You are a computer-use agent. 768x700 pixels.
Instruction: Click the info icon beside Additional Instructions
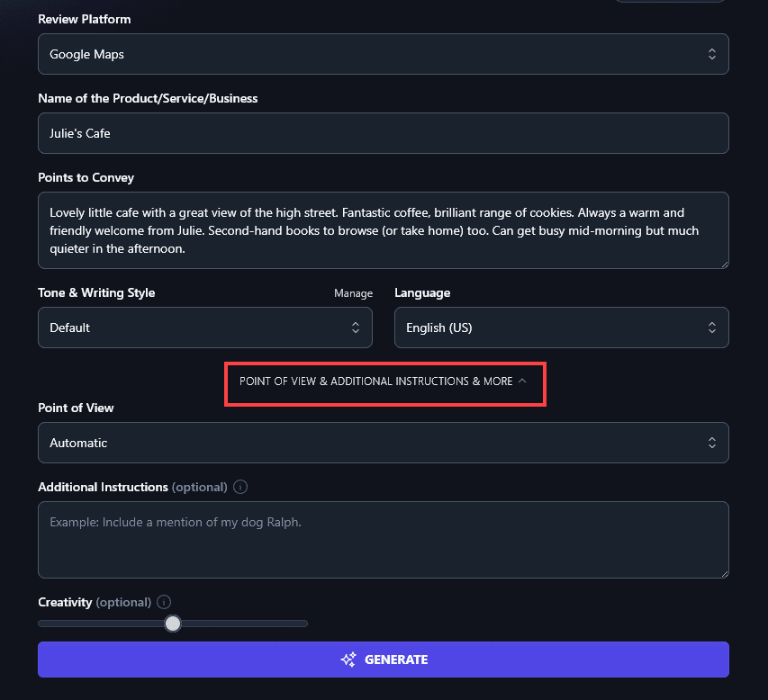tap(239, 487)
